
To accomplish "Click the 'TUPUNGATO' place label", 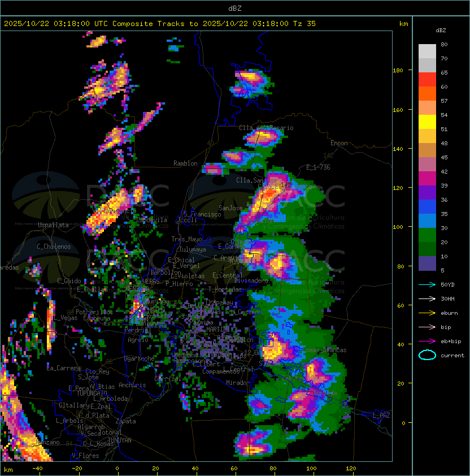I will 92,393.
